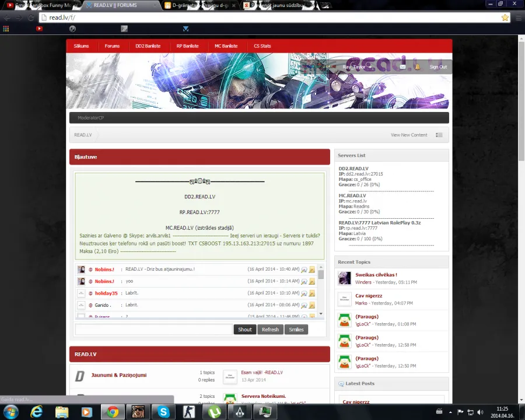The width and height of the screenshot is (525, 420).
Task: Open holiday35's profile in the shoutbox
Action: [106, 293]
